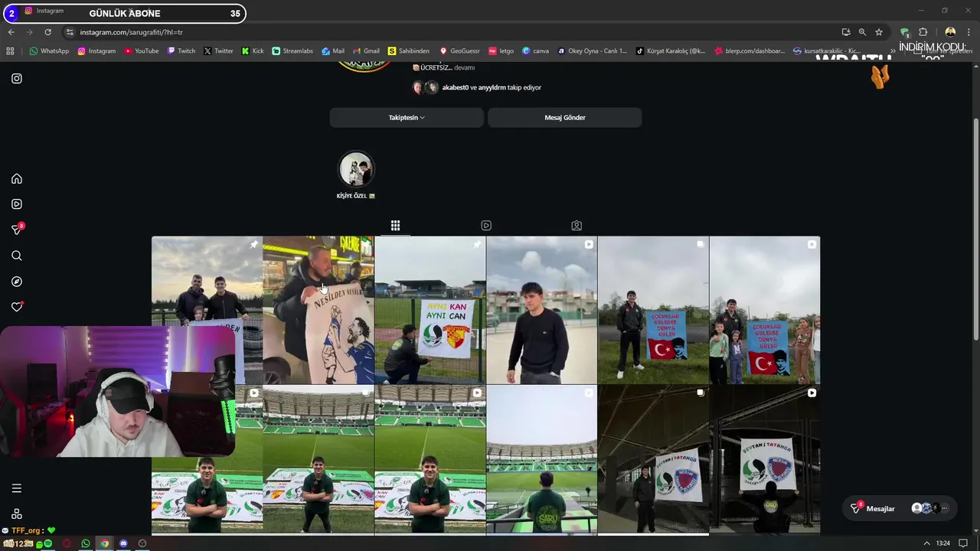Open YouTube bookmark
Viewport: 980px width, 551px height.
point(141,51)
